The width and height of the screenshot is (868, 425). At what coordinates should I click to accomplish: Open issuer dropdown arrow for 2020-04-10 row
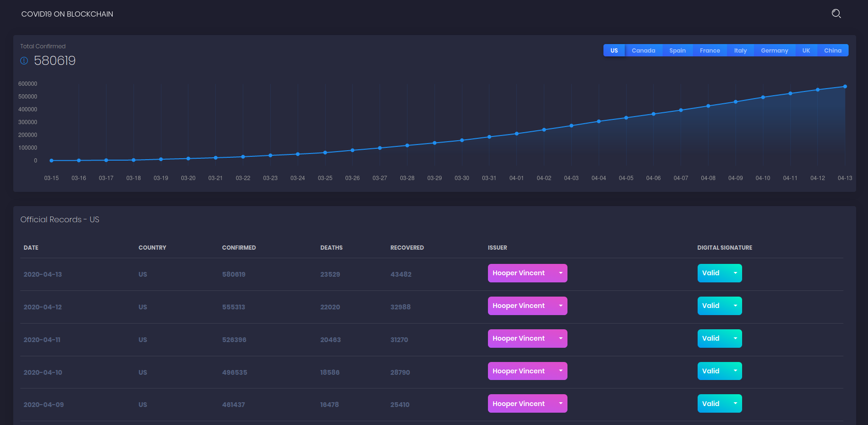[560, 371]
